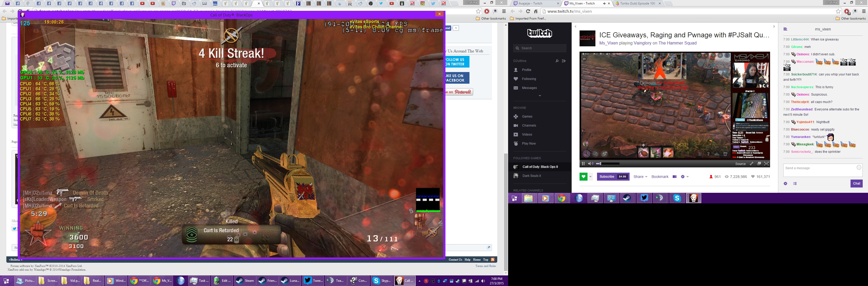This screenshot has height=286, width=868.
Task: Collapse the chat panel list icon
Action: tap(785, 29)
